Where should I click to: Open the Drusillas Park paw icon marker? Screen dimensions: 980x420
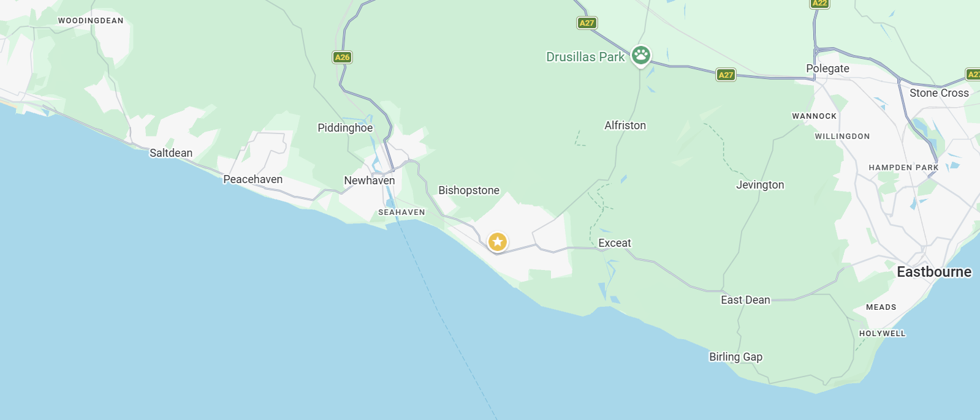[x=641, y=56]
